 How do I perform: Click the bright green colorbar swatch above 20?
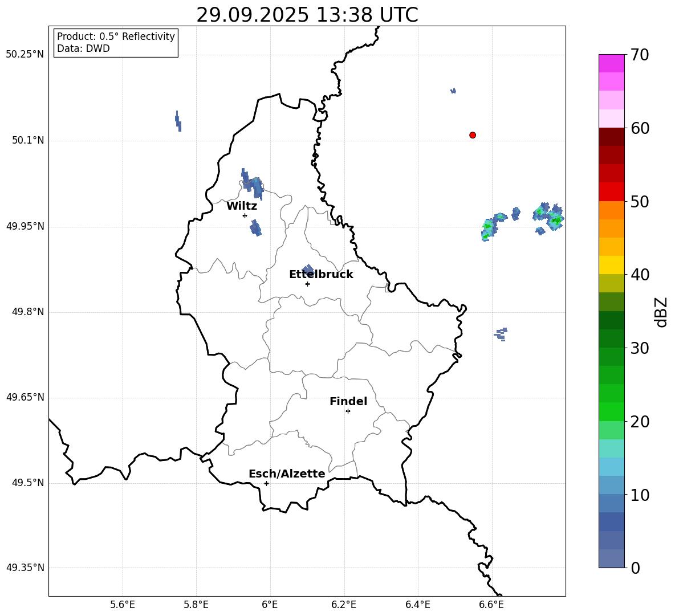(x=611, y=411)
